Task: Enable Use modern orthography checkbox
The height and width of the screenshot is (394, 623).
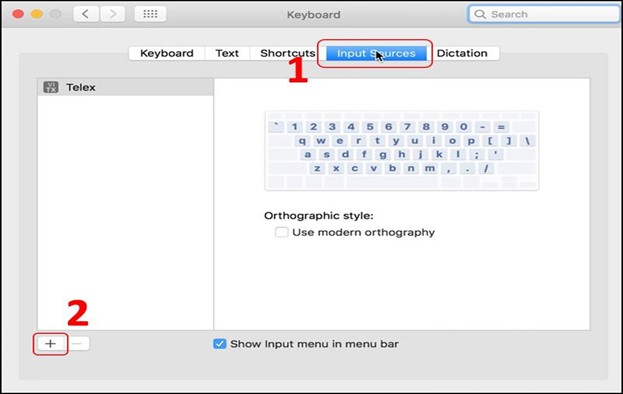Action: [x=282, y=232]
